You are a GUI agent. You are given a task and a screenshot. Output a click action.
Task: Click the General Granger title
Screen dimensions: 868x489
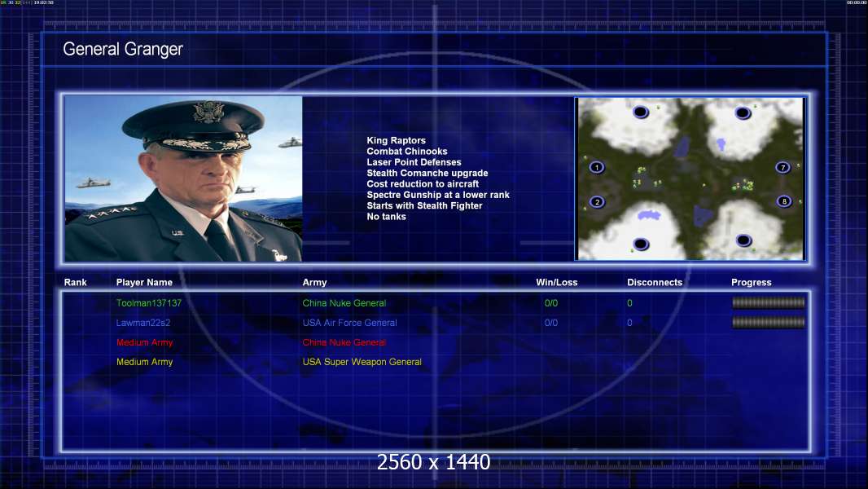point(123,49)
